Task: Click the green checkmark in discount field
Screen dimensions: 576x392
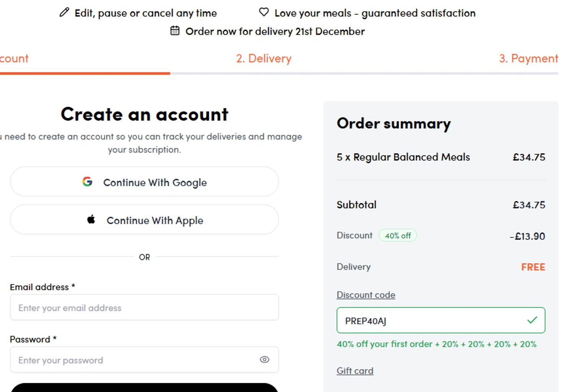Action: (x=532, y=320)
